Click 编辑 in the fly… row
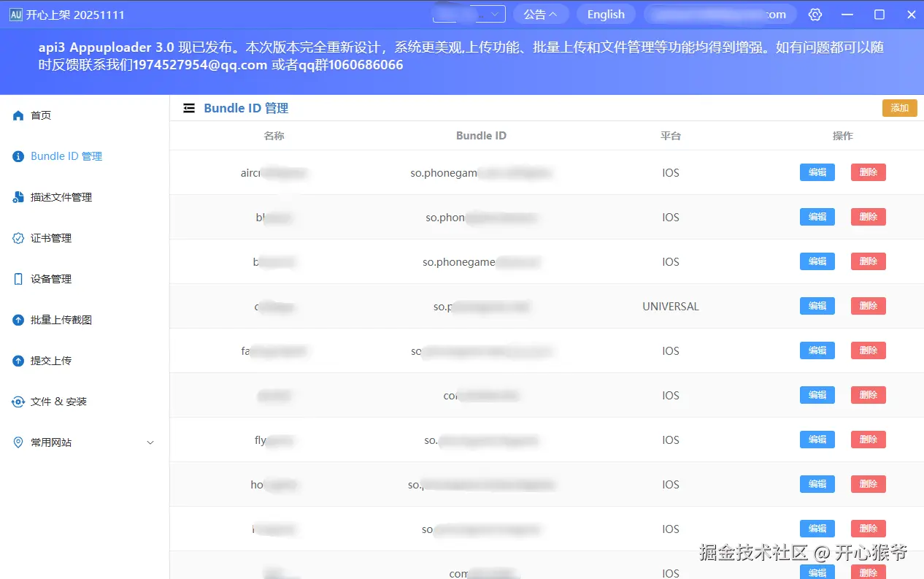 pyautogui.click(x=817, y=440)
